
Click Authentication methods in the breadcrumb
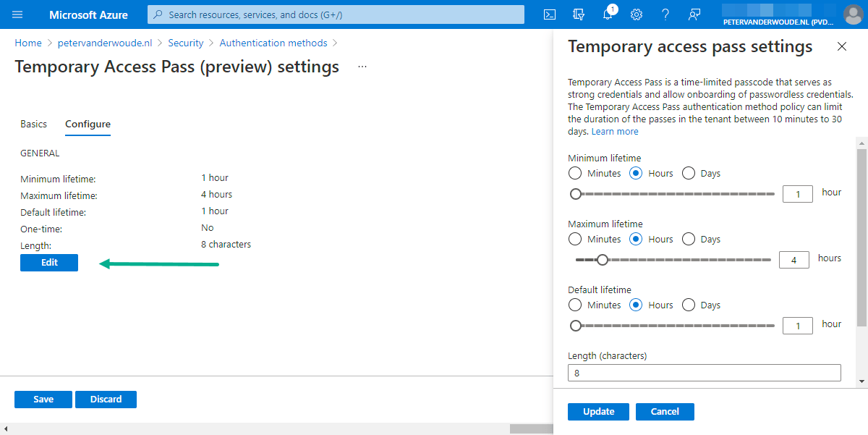(273, 43)
